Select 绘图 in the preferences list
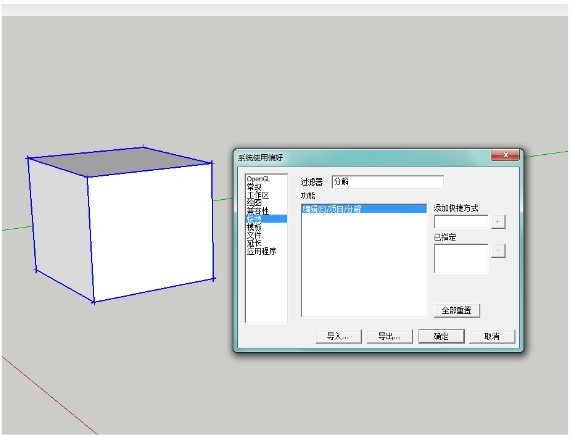 coord(254,203)
